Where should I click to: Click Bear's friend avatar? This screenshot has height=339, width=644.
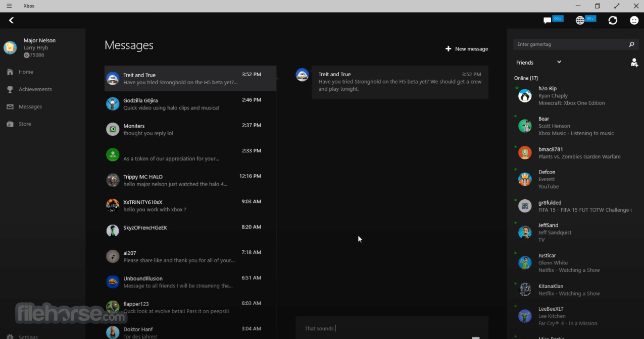pos(525,126)
